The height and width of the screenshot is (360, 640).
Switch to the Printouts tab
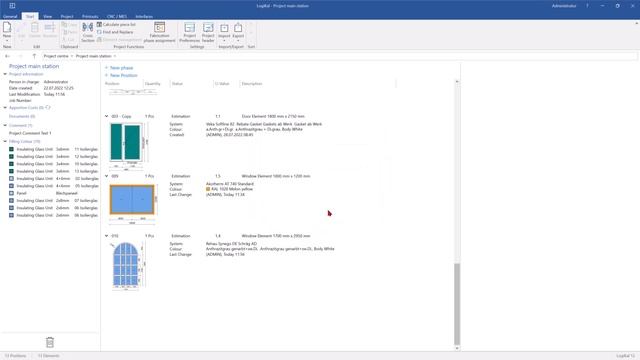tap(90, 16)
